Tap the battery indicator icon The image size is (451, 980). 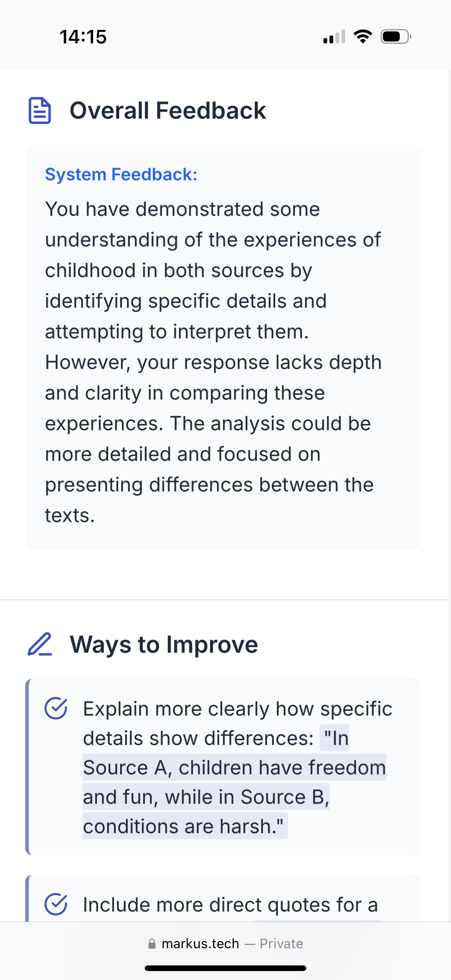(x=395, y=37)
